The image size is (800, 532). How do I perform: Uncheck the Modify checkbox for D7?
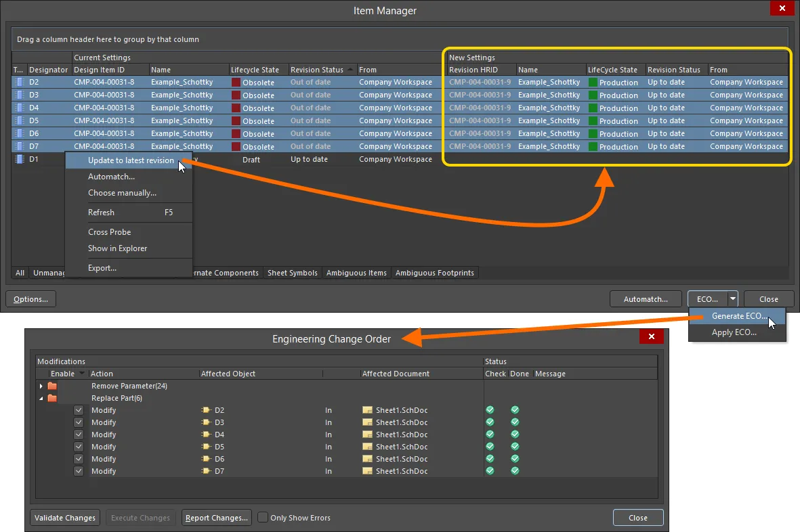pos(79,471)
